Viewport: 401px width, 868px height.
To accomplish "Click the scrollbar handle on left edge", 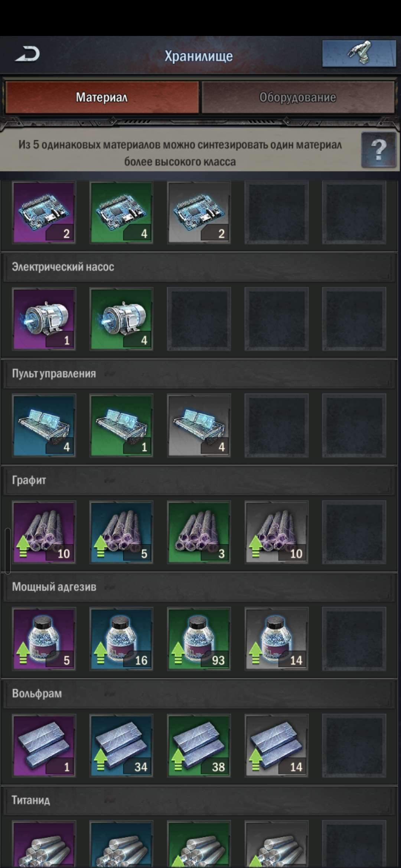I will tap(7, 551).
